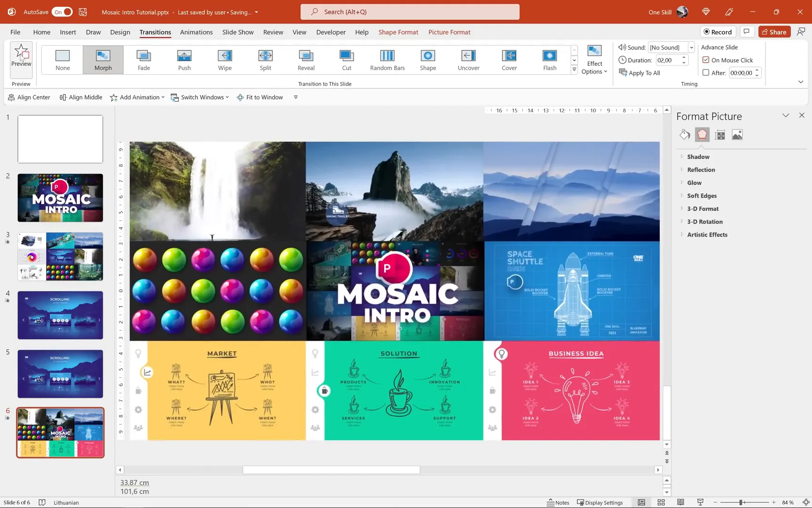The image size is (812, 508).
Task: Open the Fill & Line tab icon
Action: tap(685, 135)
